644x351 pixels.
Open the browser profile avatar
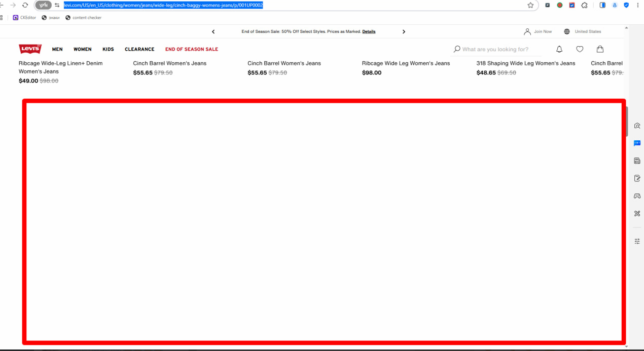(x=615, y=5)
